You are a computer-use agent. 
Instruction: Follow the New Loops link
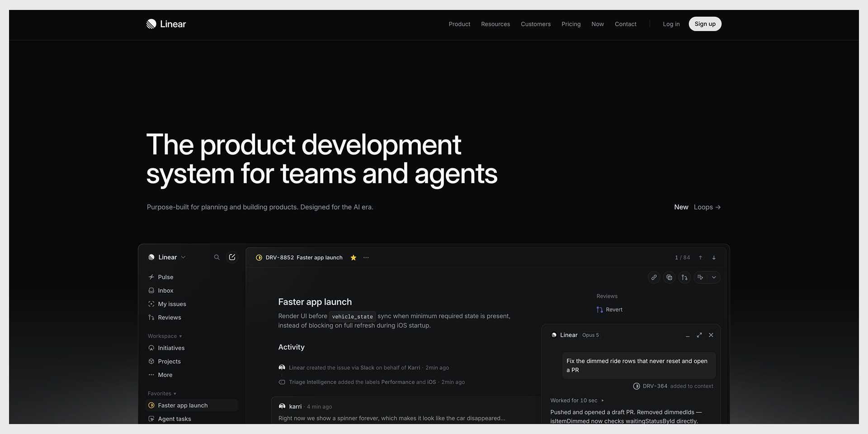[x=698, y=207]
